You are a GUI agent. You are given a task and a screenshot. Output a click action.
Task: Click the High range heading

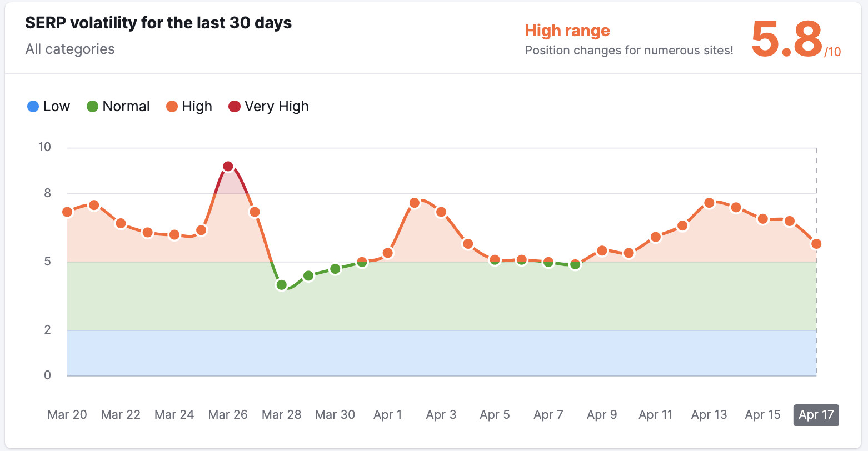click(x=567, y=31)
